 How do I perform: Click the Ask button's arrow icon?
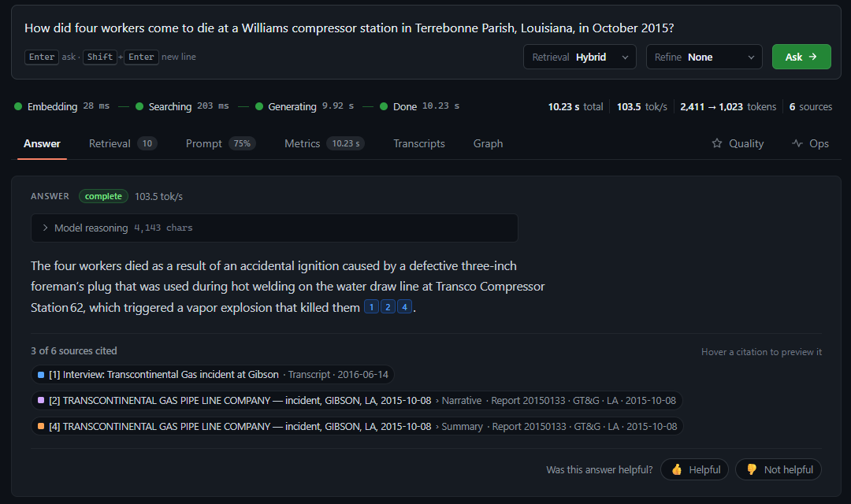[812, 57]
